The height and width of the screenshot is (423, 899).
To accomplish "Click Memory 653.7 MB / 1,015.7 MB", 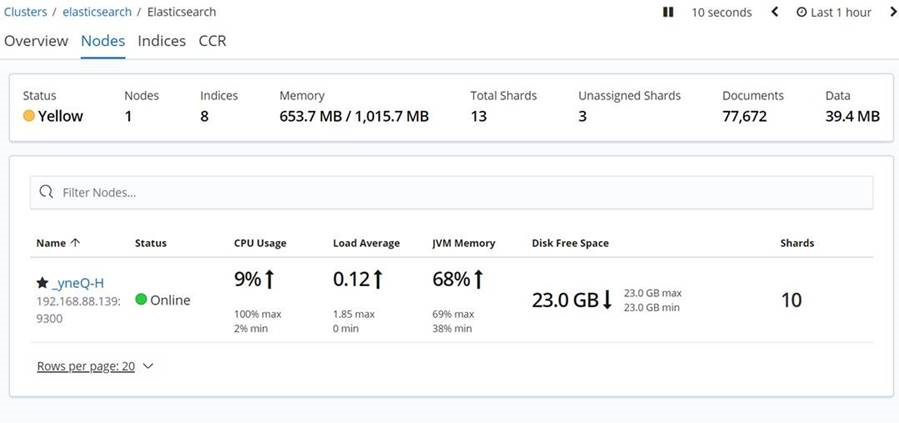I will 354,117.
